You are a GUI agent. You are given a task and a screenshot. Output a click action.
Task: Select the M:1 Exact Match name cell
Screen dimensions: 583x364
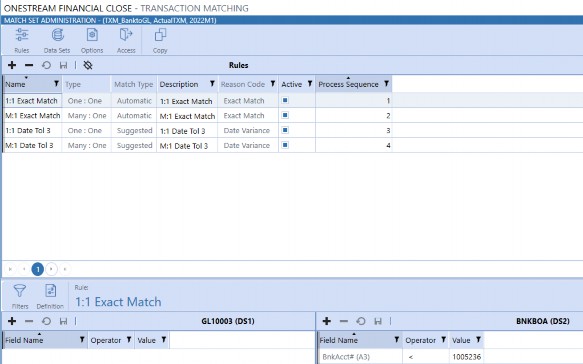tap(32, 116)
